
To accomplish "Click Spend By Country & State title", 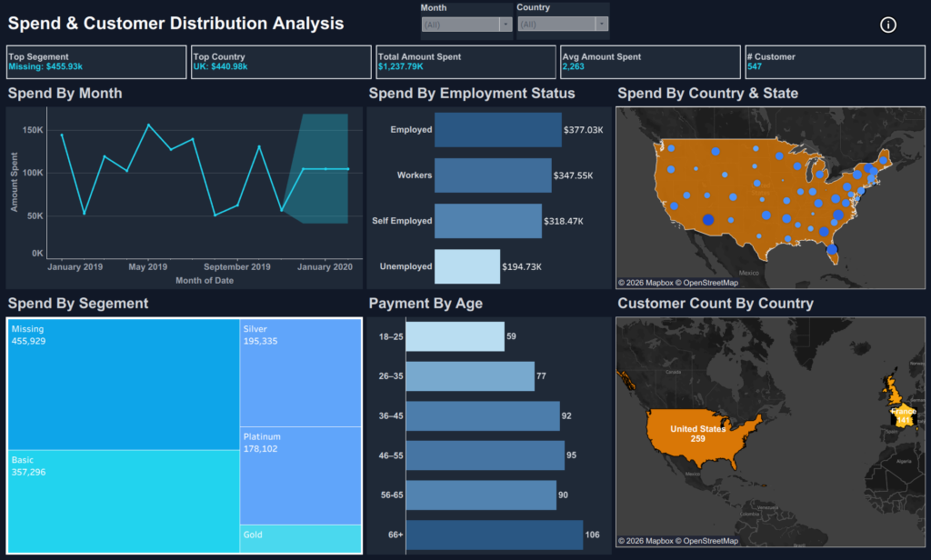I will [x=707, y=94].
